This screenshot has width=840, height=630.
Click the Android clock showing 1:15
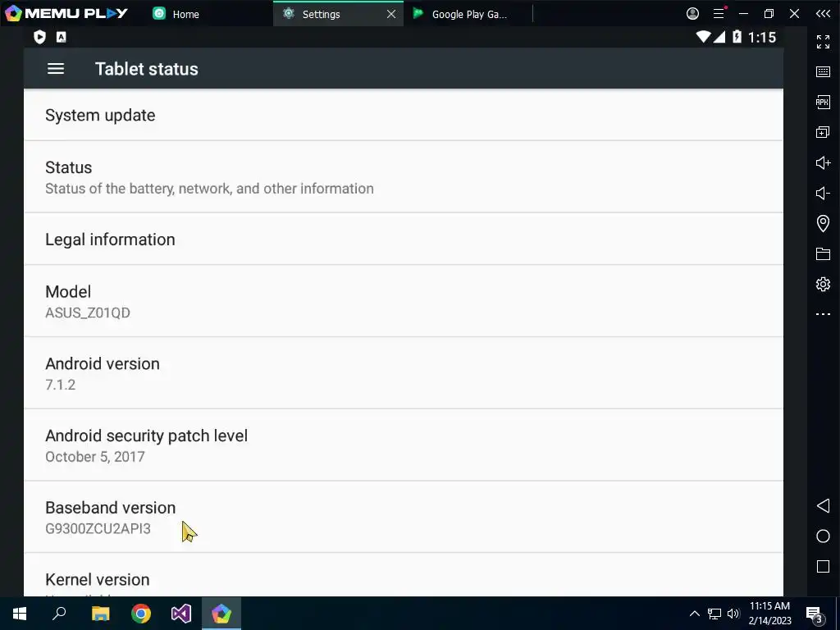coord(762,37)
